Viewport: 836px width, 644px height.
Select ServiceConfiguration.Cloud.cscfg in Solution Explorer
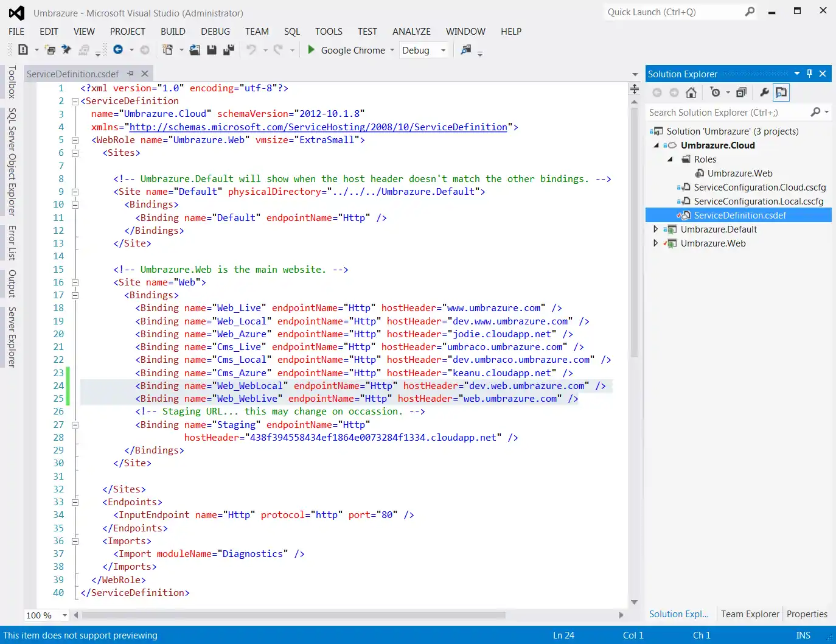[x=760, y=187]
